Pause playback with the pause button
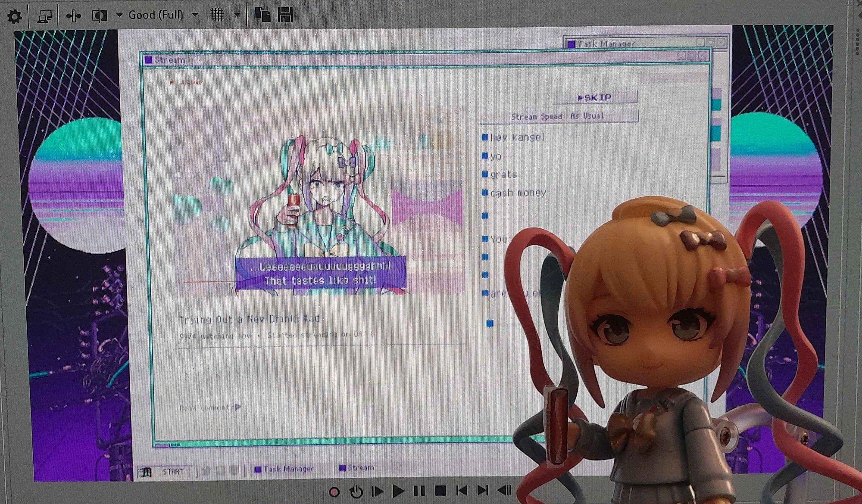Image resolution: width=862 pixels, height=504 pixels. pos(419,491)
